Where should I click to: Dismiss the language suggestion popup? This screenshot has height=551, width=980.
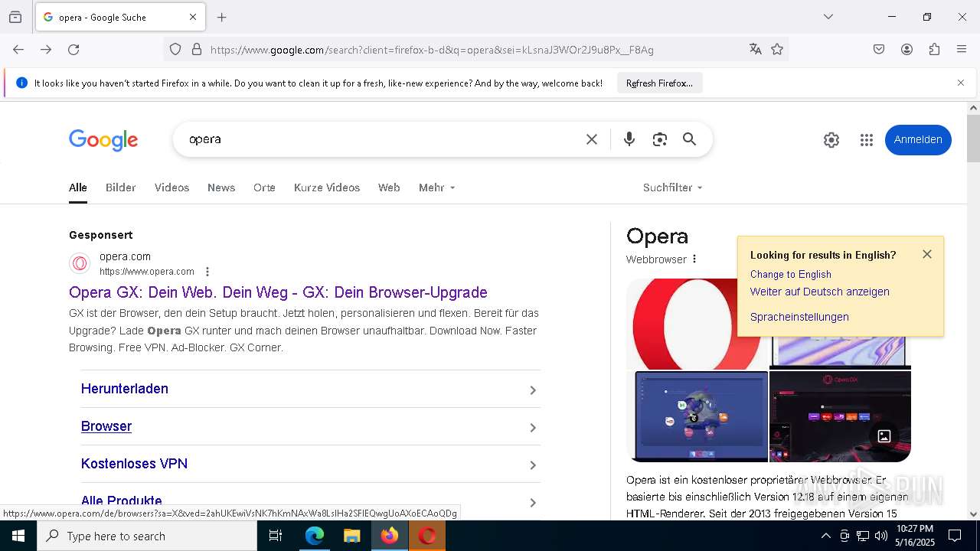point(927,254)
